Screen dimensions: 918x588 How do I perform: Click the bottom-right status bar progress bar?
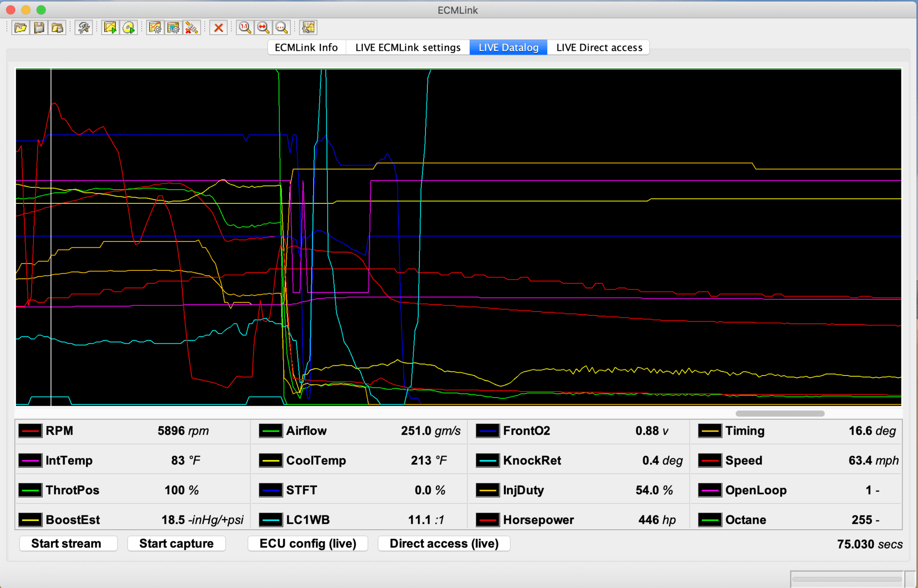pyautogui.click(x=847, y=579)
